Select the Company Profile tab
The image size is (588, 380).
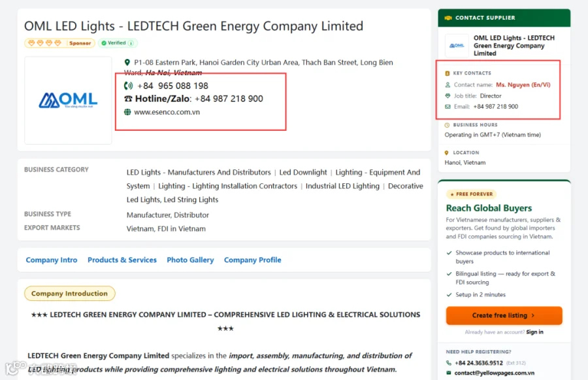[252, 260]
